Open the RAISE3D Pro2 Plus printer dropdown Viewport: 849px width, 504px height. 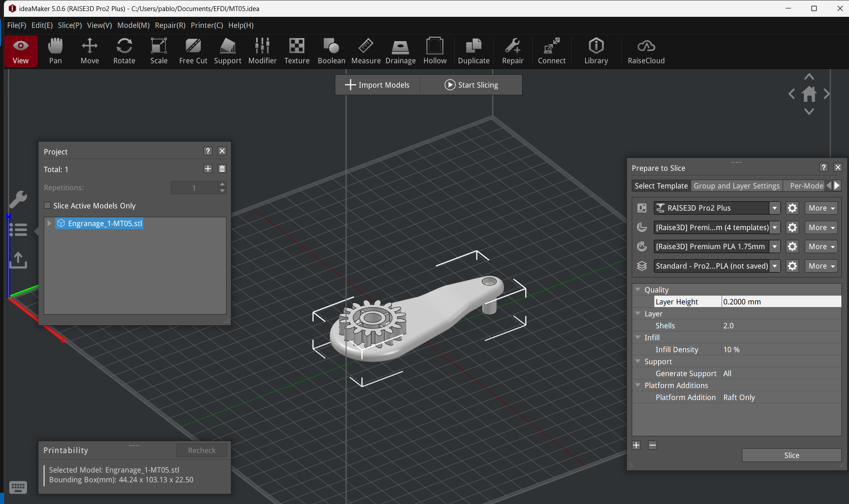[774, 208]
